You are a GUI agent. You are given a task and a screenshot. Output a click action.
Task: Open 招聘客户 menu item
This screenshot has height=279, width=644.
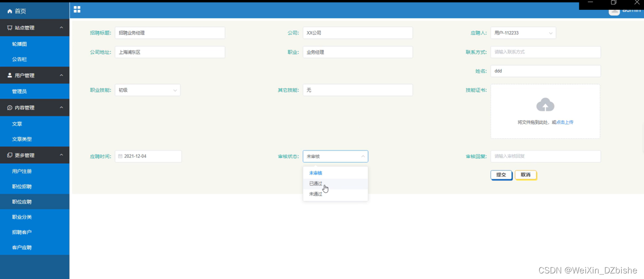(x=34, y=232)
